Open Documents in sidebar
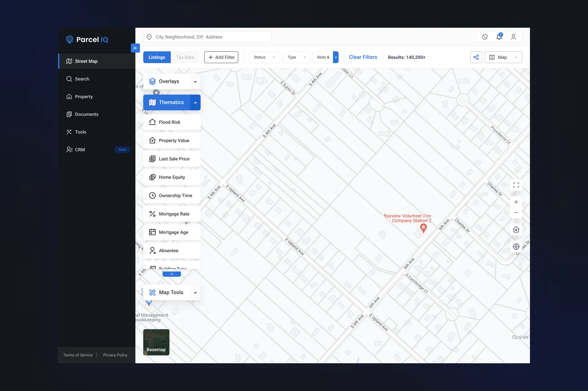This screenshot has width=588, height=391. tap(86, 114)
